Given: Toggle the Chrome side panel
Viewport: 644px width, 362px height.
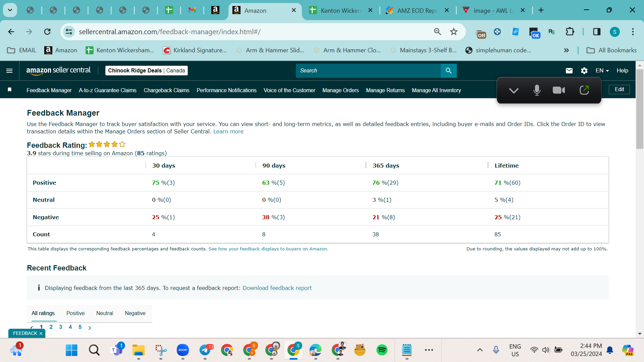Looking at the screenshot, I should pos(597,32).
